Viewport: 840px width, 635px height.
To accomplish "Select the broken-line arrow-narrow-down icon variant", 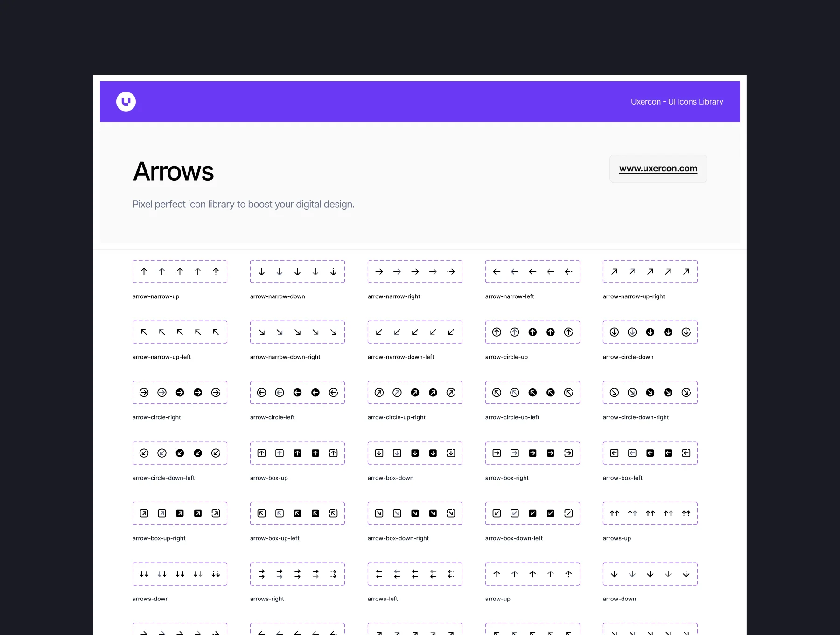I will [x=334, y=272].
